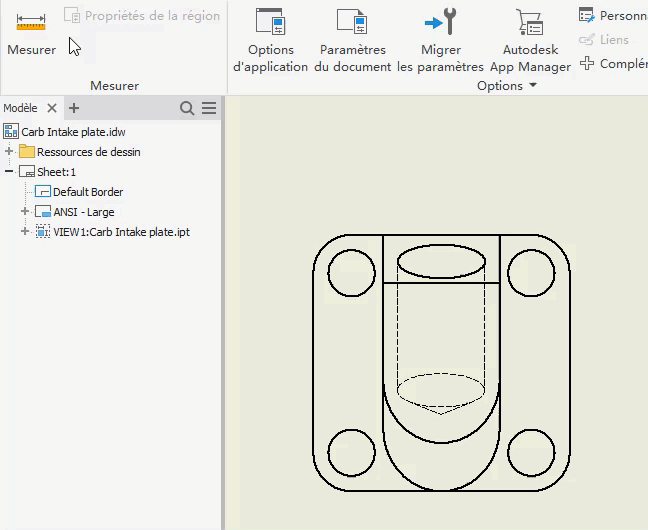648x530 pixels.
Task: Select Carb Intake plate.idw root item
Action: 73,132
